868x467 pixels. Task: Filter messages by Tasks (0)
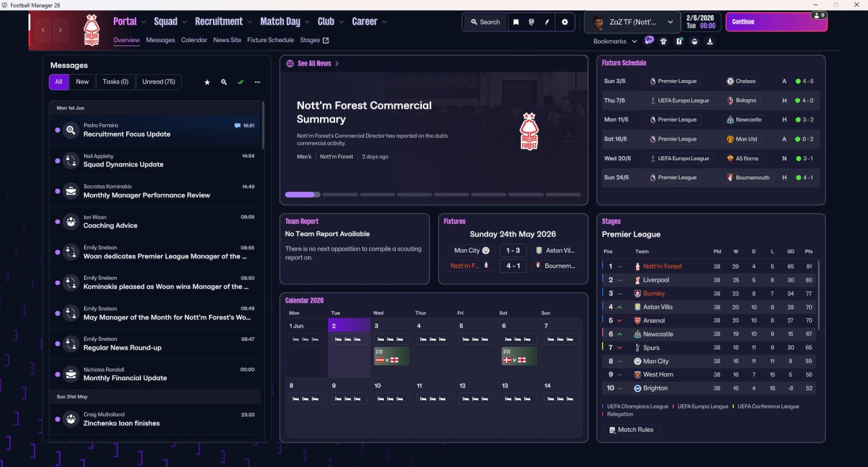115,82
